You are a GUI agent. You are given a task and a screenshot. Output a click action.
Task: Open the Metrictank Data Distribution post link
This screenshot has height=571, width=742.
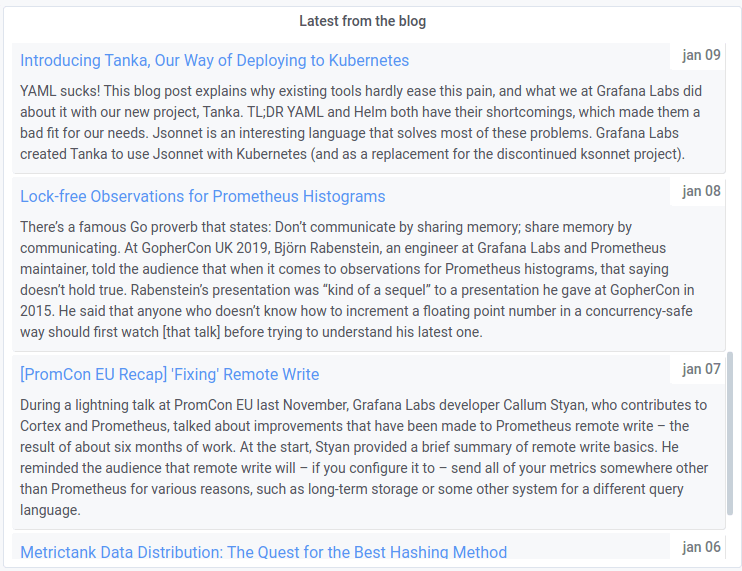tap(263, 552)
